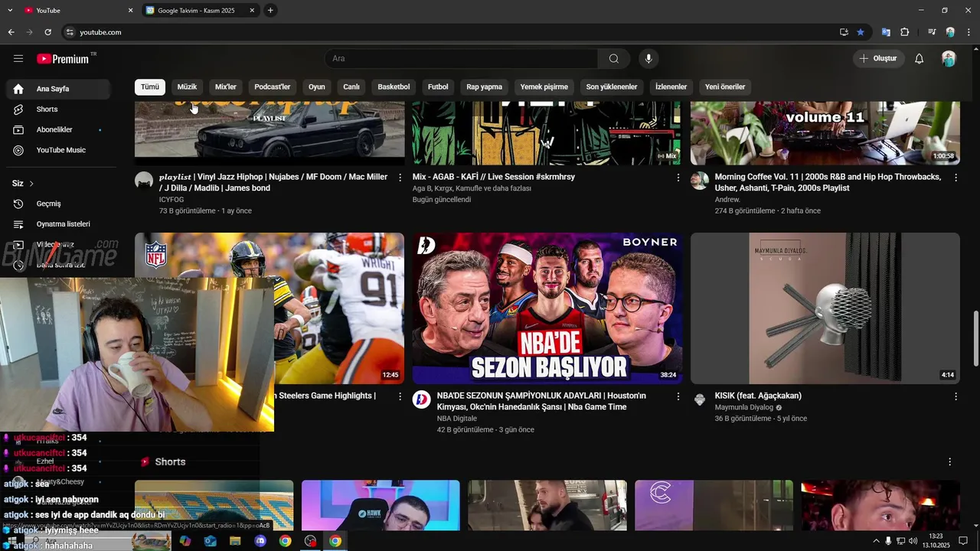Open File Explorer from the taskbar
Viewport: 980px width, 551px height.
tap(235, 541)
